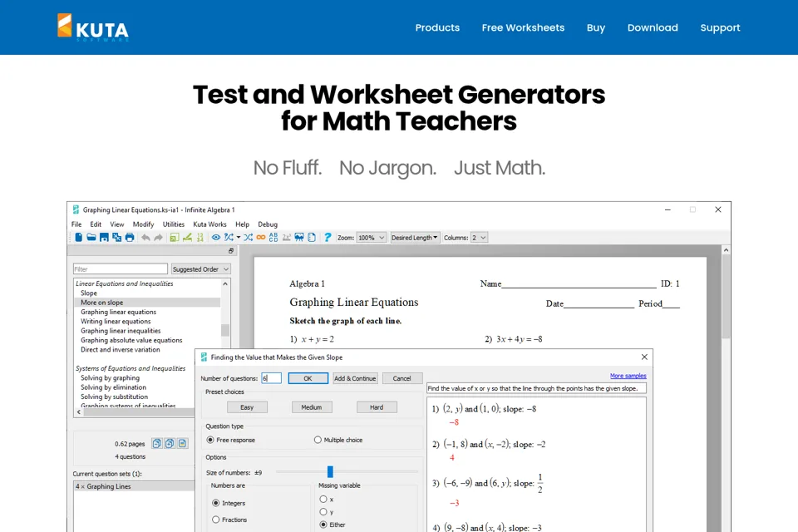This screenshot has width=798, height=532.
Task: Open file using the folder toolbar icon
Action: pyautogui.click(x=91, y=237)
